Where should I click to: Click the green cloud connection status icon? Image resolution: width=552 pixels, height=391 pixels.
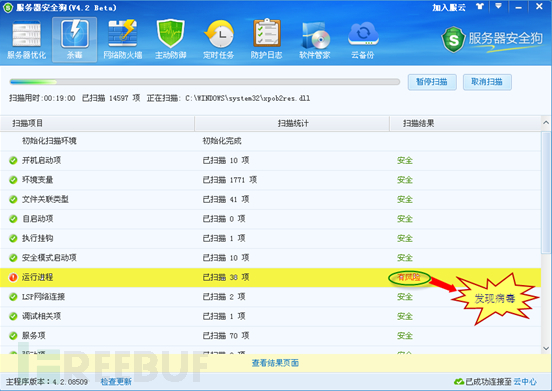point(459,381)
